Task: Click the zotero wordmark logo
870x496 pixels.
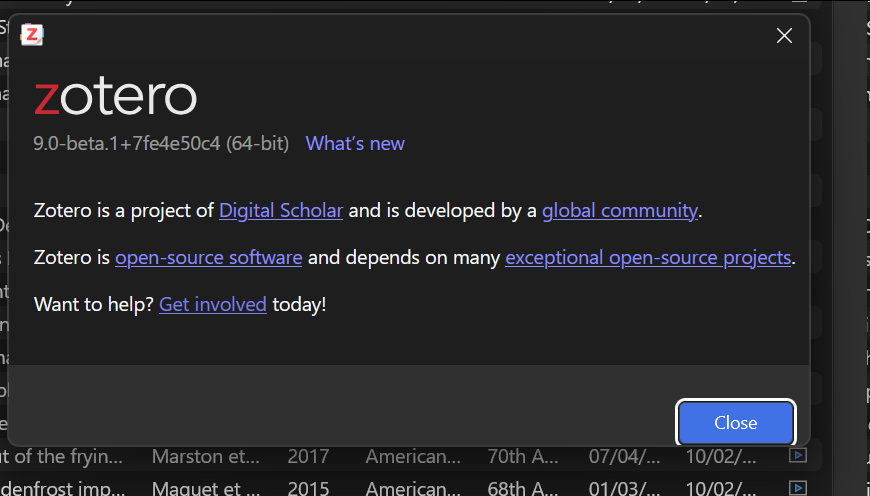Action: point(115,97)
